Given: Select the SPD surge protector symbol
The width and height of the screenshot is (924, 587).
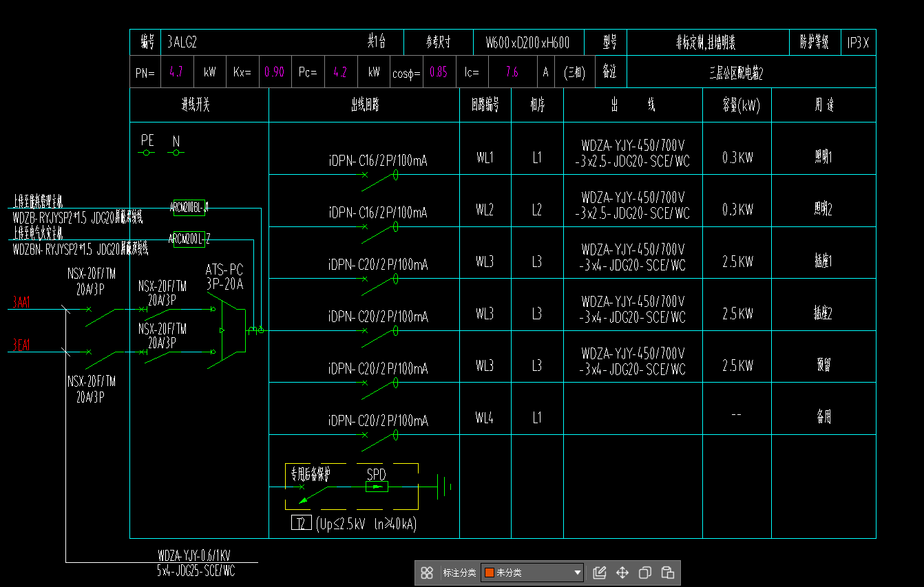Looking at the screenshot, I should (376, 487).
